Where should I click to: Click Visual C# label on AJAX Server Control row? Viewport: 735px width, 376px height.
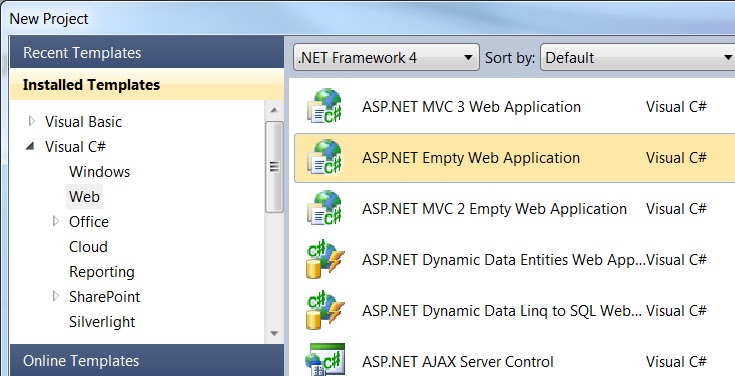[x=676, y=361]
